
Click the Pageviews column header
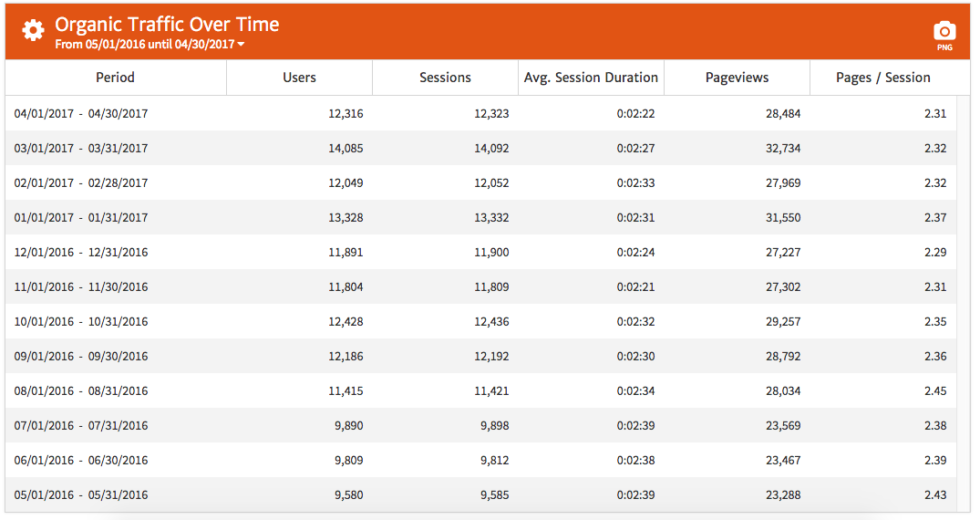(737, 78)
